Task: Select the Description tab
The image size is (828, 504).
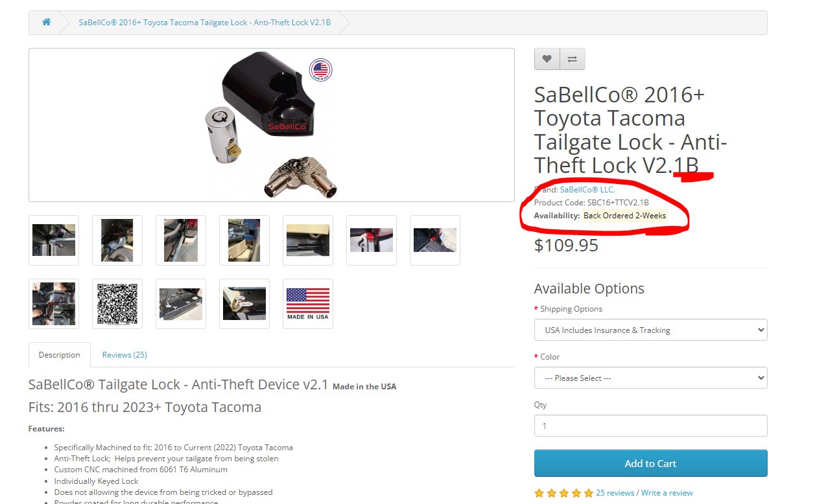Action: tap(60, 354)
